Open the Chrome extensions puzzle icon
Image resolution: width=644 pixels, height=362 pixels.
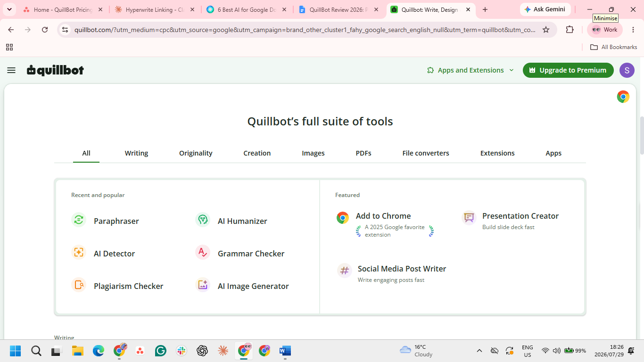(570, 30)
